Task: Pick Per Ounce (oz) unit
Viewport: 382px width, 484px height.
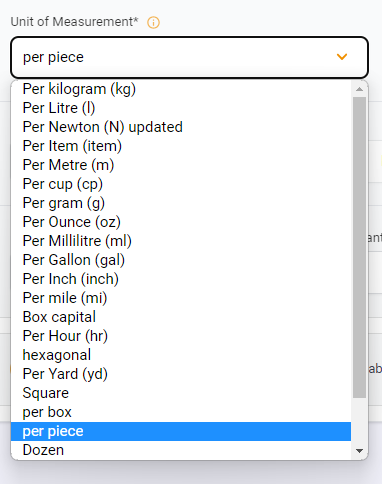Action: point(181,222)
